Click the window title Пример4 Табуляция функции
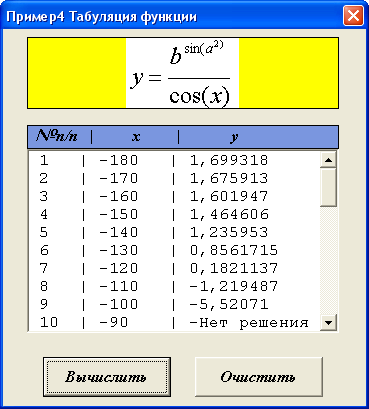Image resolution: width=369 pixels, height=409 pixels. click(x=102, y=16)
